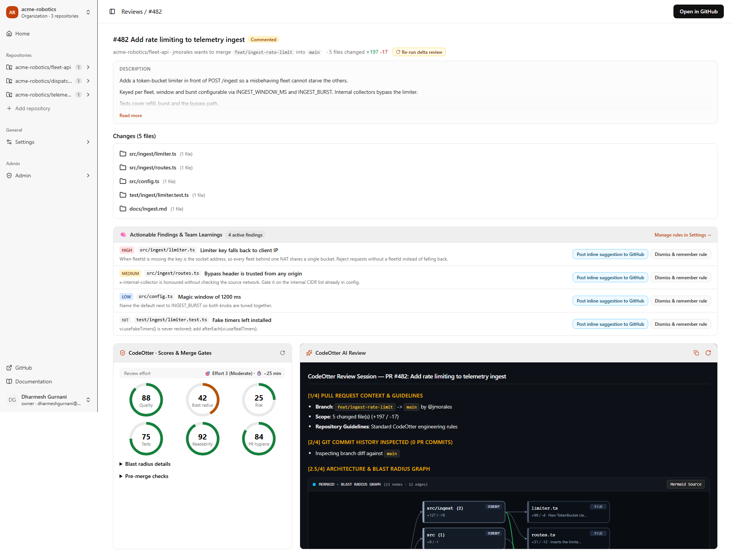The image size is (733, 560).
Task: Open src/ingest/routes.ts folder icon
Action: click(123, 167)
